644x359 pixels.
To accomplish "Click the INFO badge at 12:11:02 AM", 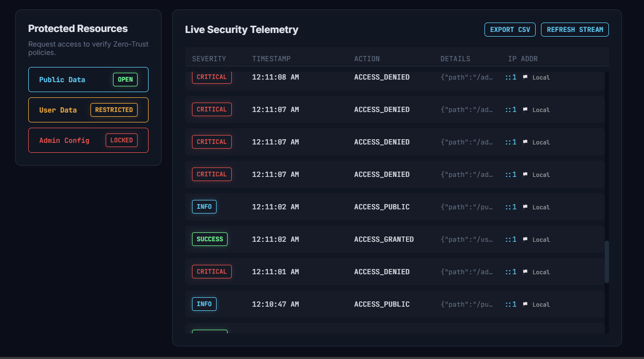I will (x=204, y=207).
